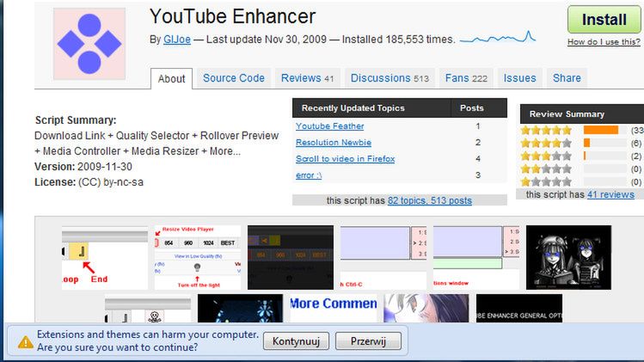
Task: Click Kontynuuj to continue installation
Action: click(296, 341)
